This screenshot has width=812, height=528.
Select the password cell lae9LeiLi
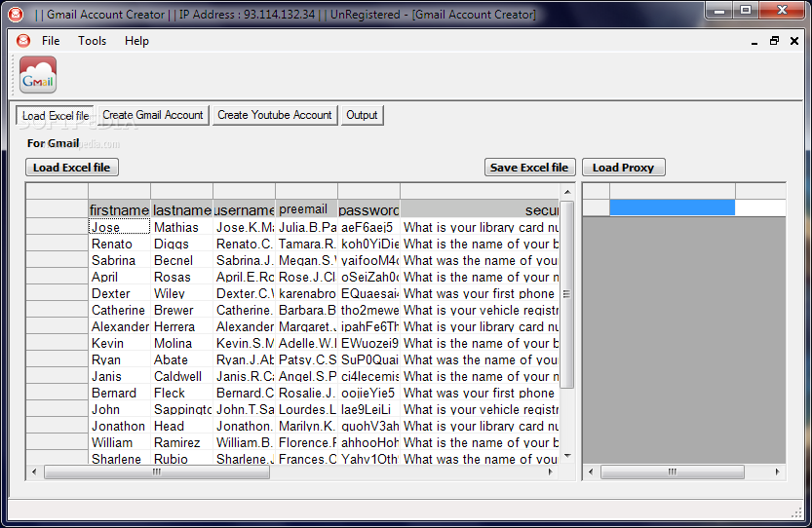tap(368, 409)
